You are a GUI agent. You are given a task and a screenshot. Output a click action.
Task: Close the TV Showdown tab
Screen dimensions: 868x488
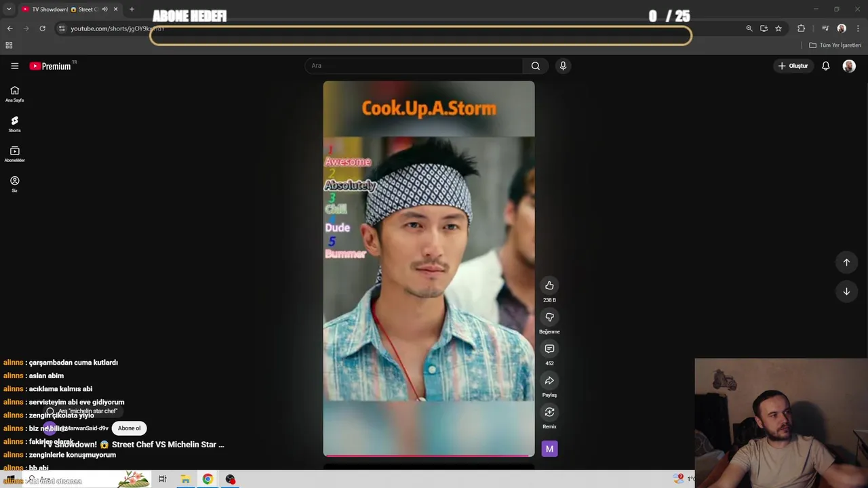[116, 9]
